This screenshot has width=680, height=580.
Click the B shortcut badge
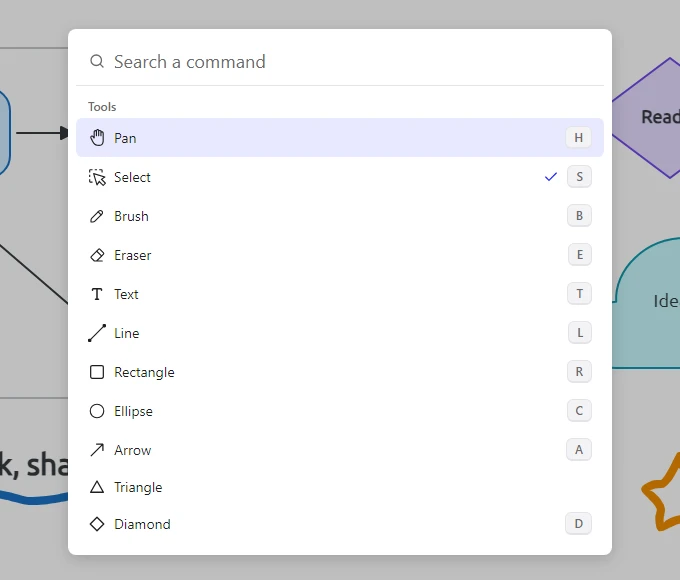pos(579,216)
